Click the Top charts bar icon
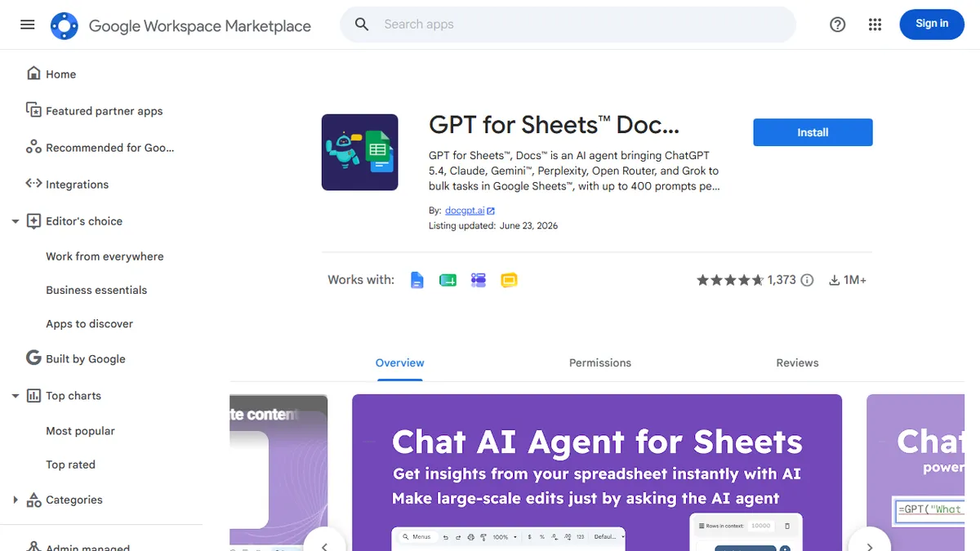This screenshot has width=980, height=551. pyautogui.click(x=33, y=395)
